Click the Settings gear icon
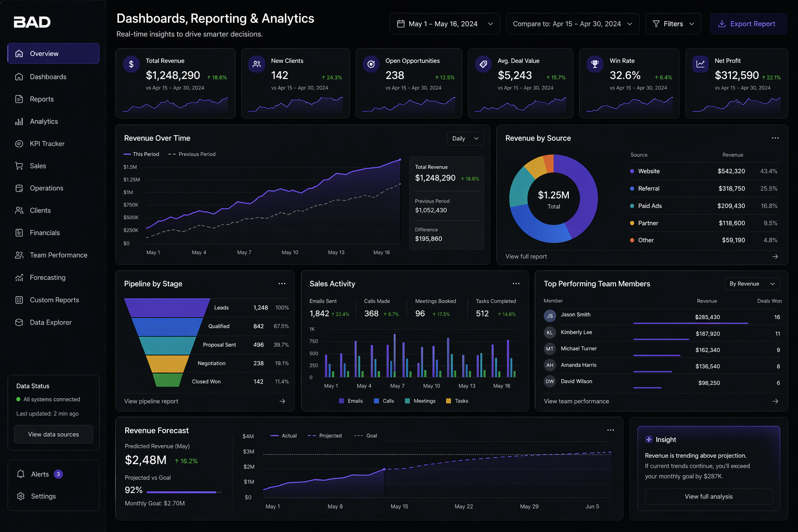Screen dimensions: 798x532 (21, 496)
